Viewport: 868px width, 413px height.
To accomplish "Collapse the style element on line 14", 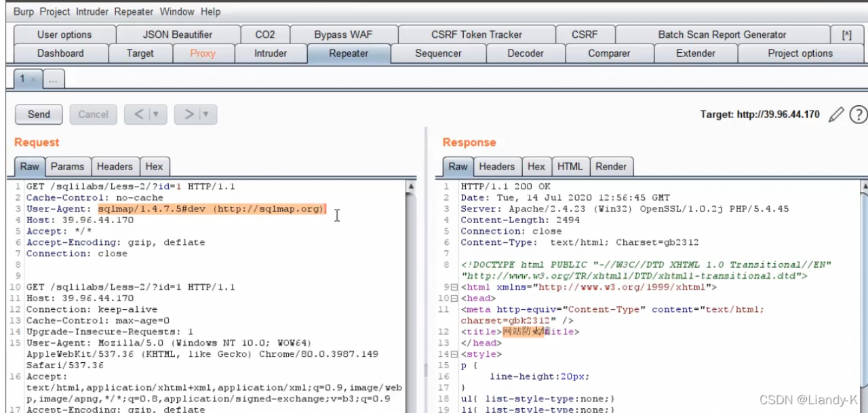I will click(454, 354).
